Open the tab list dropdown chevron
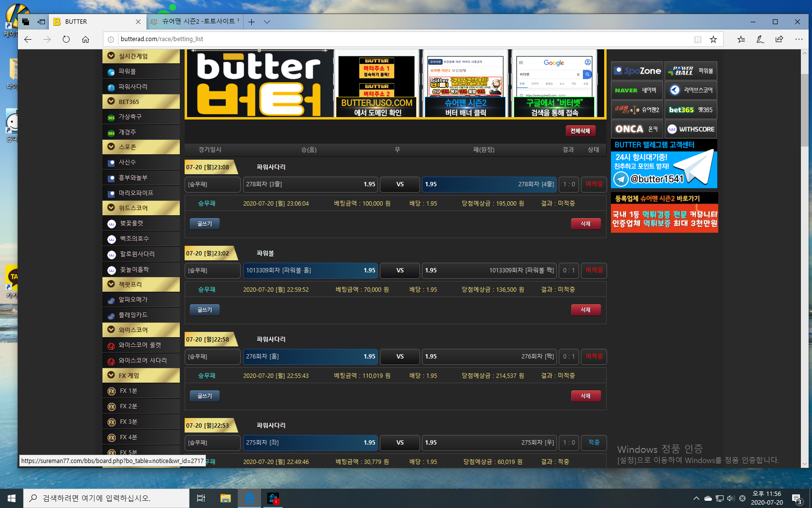This screenshot has width=812, height=508. click(x=267, y=22)
